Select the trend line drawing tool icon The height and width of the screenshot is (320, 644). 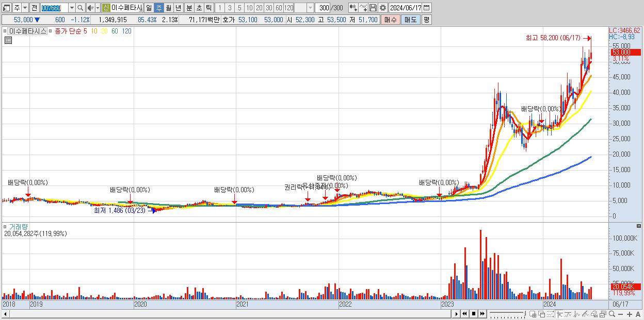coord(568,314)
